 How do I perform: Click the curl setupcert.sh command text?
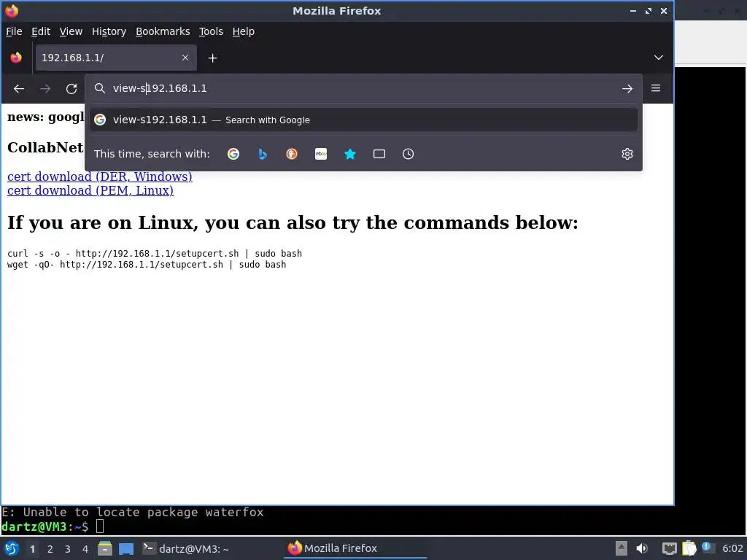click(155, 253)
